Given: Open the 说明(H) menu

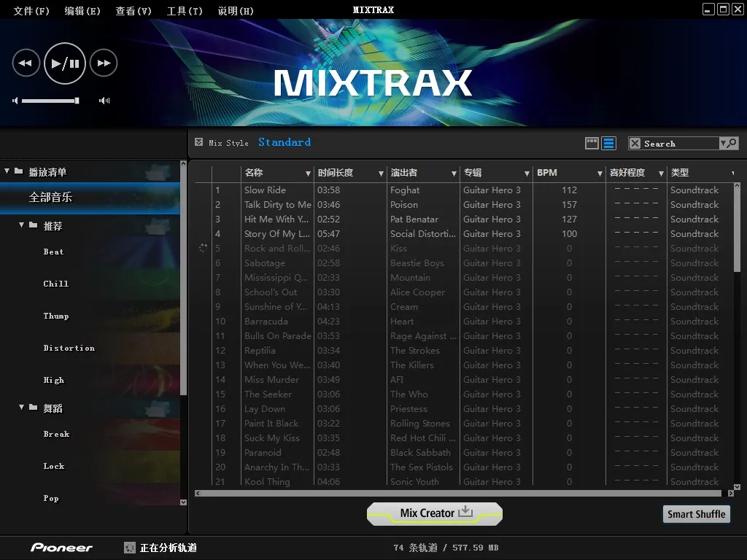Looking at the screenshot, I should 236,10.
